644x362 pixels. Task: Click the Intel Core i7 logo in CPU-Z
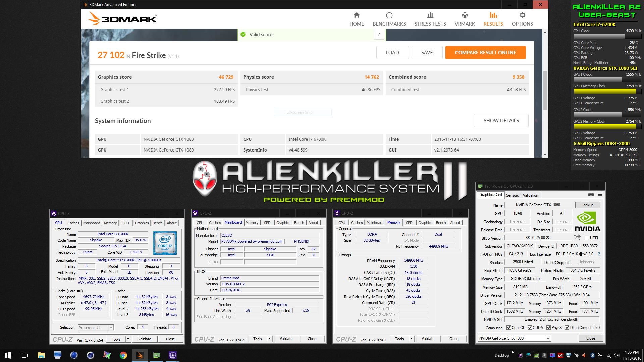165,243
